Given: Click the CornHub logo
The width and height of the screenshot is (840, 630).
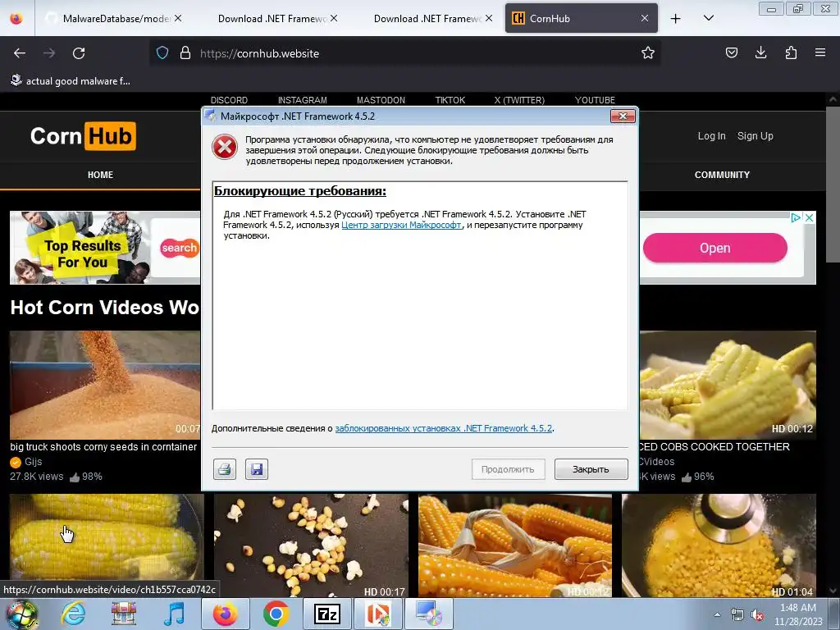Looking at the screenshot, I should point(83,136).
